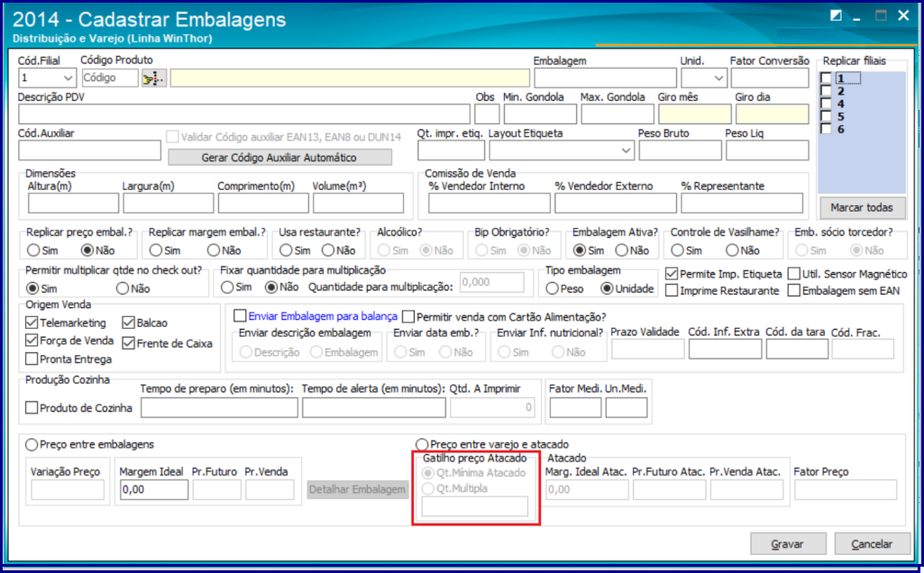Click the % Representante field
The height and width of the screenshot is (573, 924).
click(x=742, y=204)
